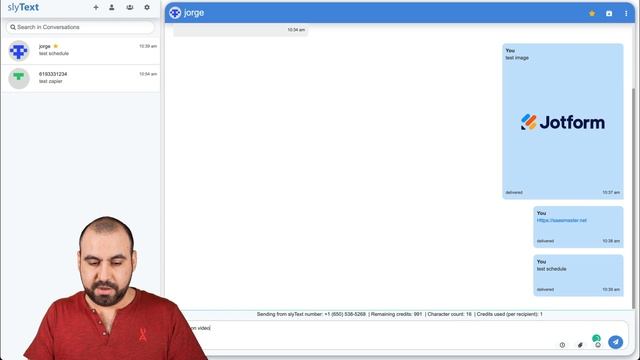This screenshot has height=360, width=640.
Task: Open the saasmaster.net link in message
Action: pyautogui.click(x=562, y=220)
